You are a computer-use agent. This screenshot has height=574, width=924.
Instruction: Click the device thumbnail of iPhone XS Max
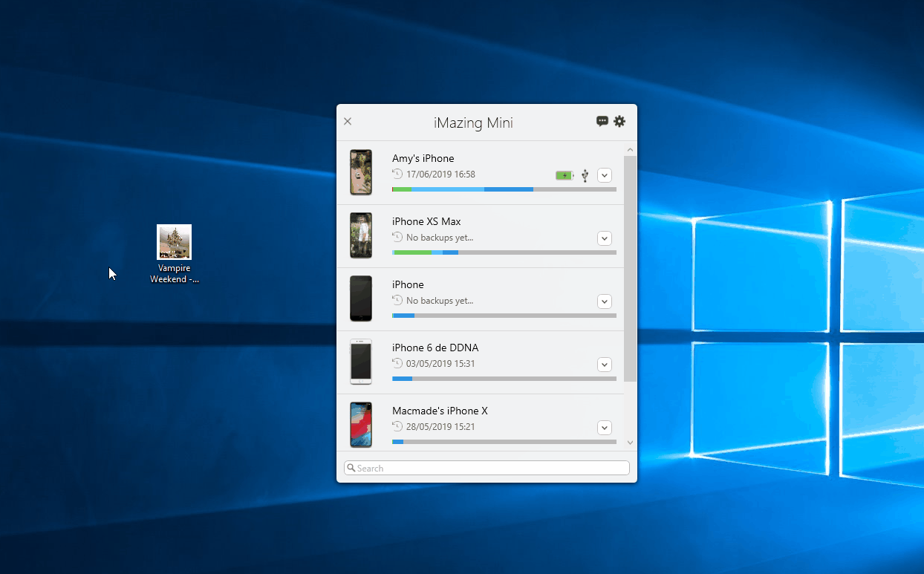(x=361, y=235)
